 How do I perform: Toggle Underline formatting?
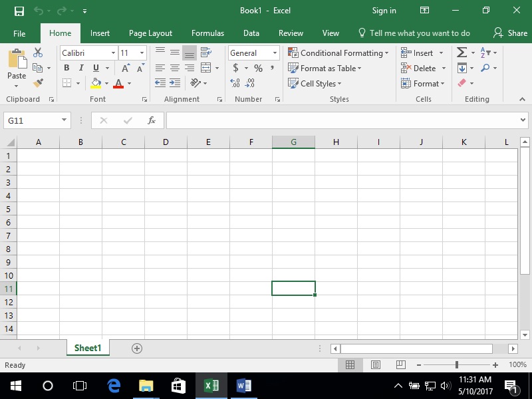pos(96,67)
